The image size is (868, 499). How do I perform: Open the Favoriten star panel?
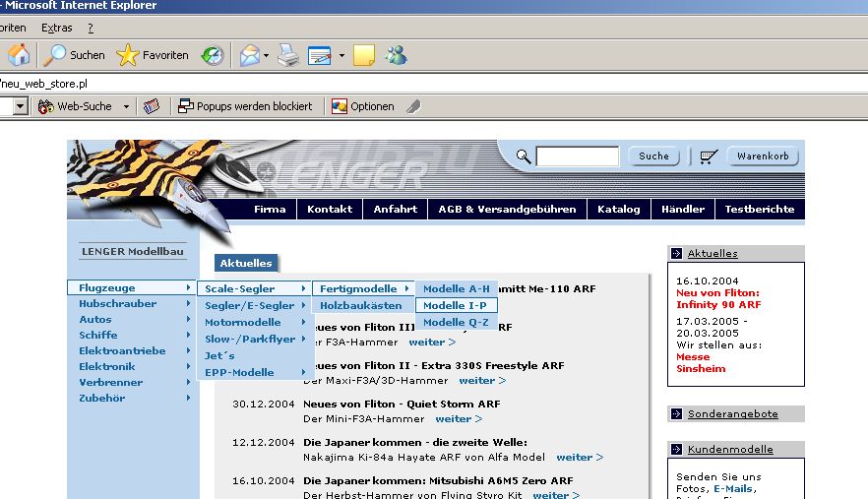(153, 55)
